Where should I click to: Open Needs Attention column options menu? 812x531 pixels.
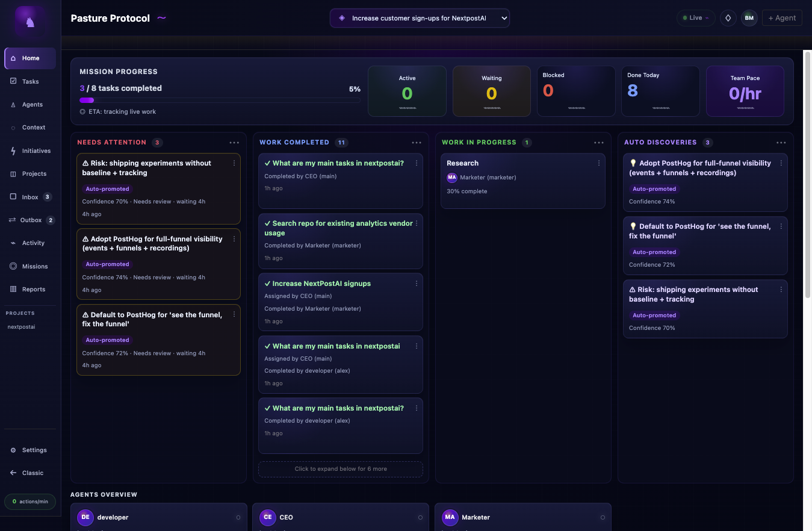[x=234, y=143]
